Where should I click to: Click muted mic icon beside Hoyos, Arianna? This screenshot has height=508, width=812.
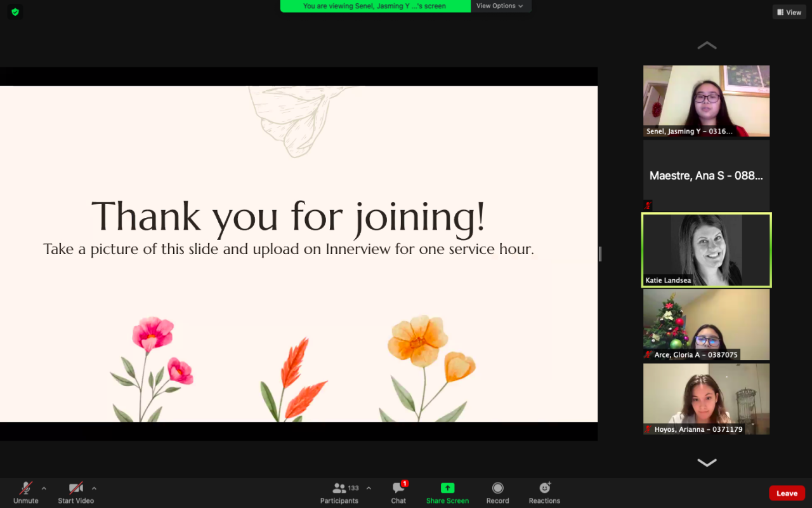tap(648, 429)
